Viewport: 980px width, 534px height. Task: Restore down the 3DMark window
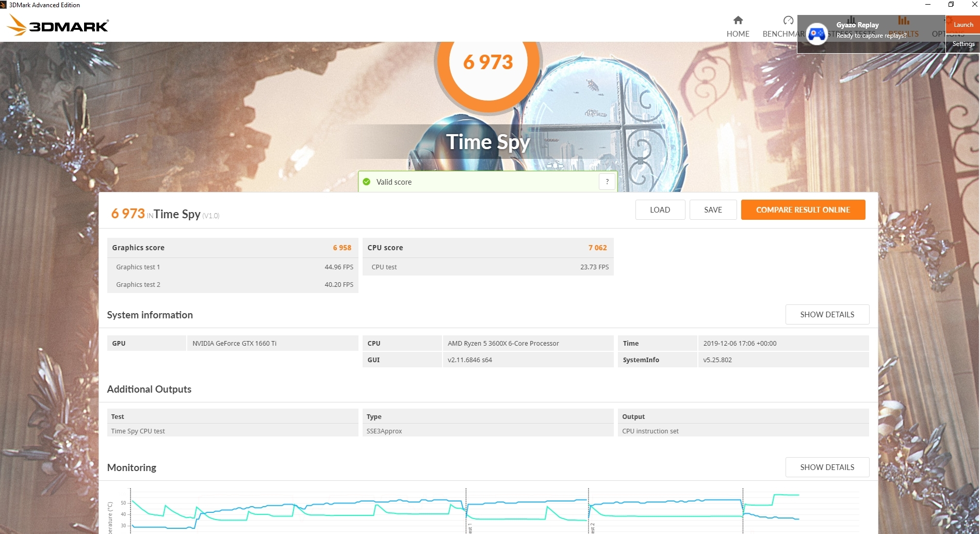tap(951, 5)
